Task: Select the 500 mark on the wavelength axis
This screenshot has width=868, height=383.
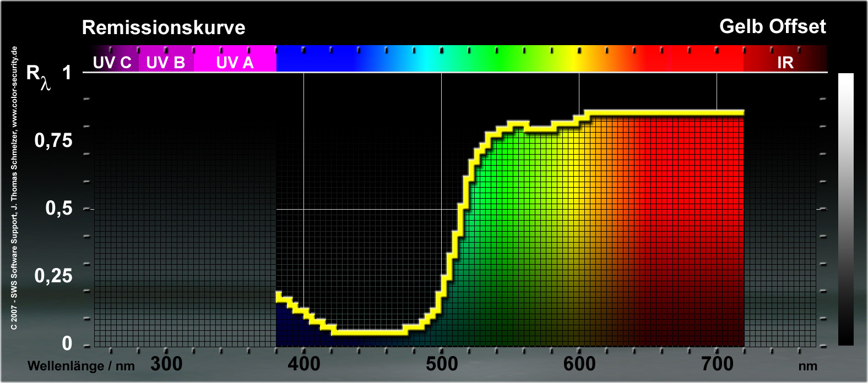Action: (442, 364)
